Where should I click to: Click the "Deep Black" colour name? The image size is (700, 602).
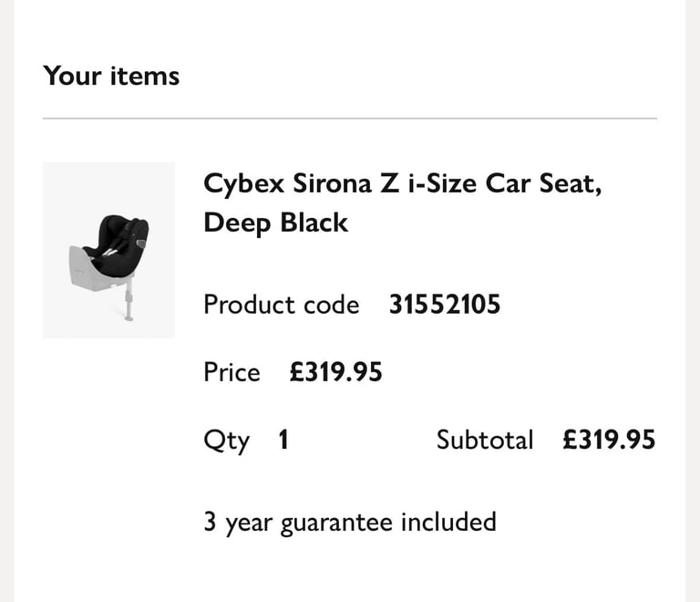click(275, 223)
